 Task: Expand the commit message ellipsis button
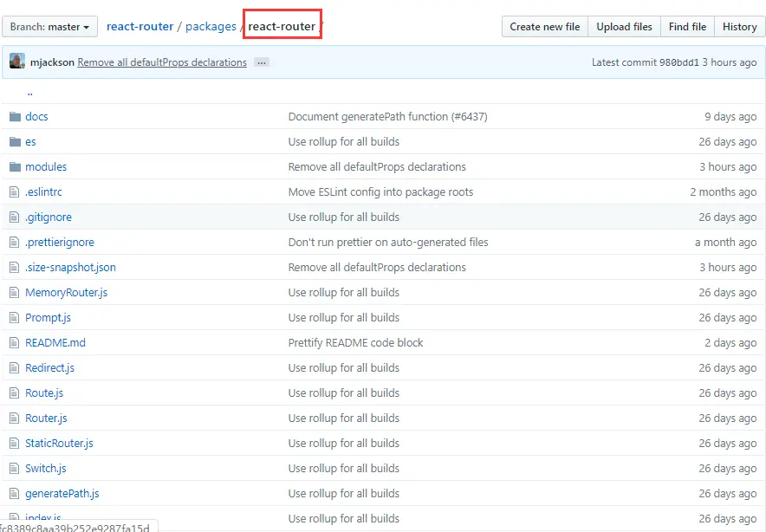click(262, 62)
